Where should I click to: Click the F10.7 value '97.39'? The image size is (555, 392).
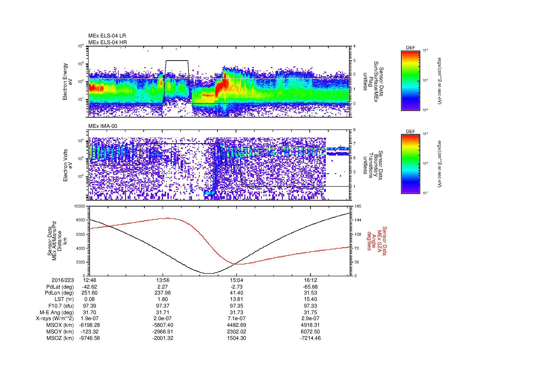coord(89,306)
